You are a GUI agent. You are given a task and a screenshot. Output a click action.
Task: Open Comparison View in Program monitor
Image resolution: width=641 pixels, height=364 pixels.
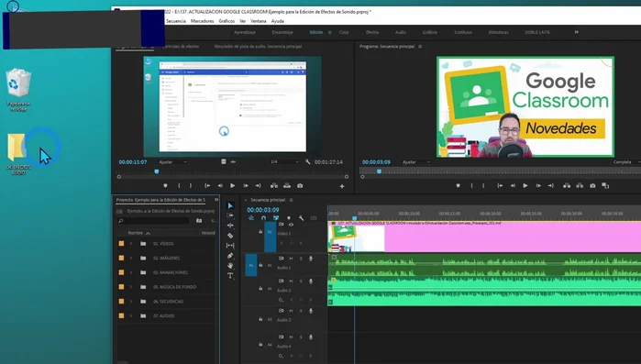(605, 185)
